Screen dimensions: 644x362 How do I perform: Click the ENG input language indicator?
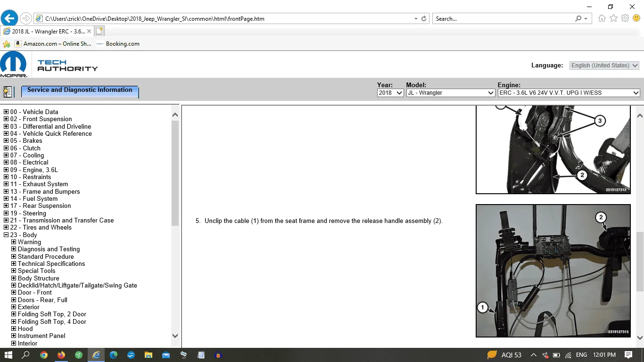(x=581, y=355)
